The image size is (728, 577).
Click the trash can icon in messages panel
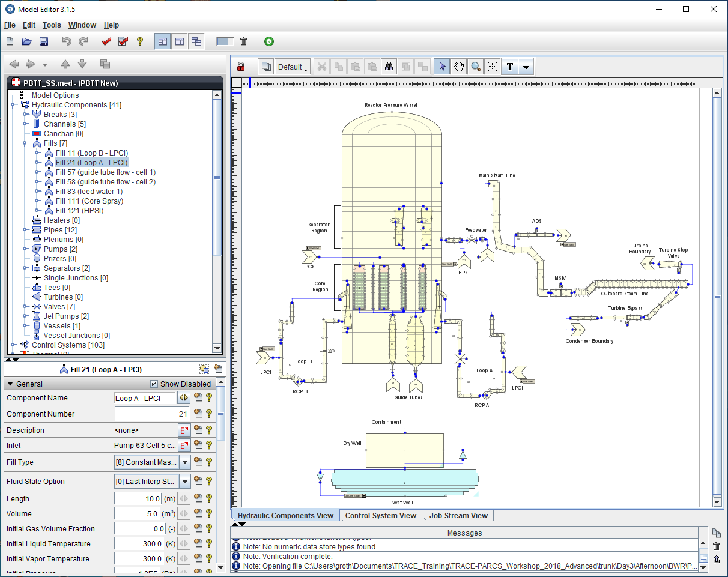click(x=716, y=546)
